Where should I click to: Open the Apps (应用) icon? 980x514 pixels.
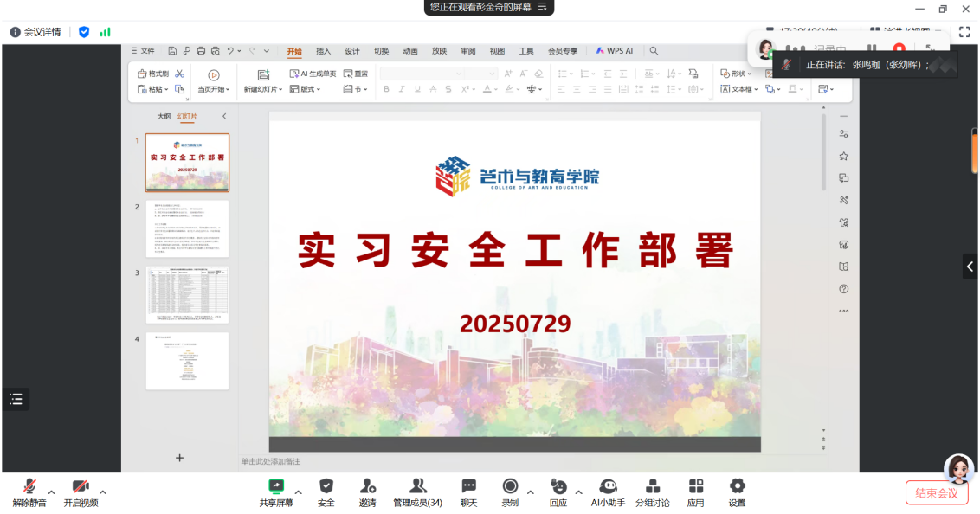[695, 487]
